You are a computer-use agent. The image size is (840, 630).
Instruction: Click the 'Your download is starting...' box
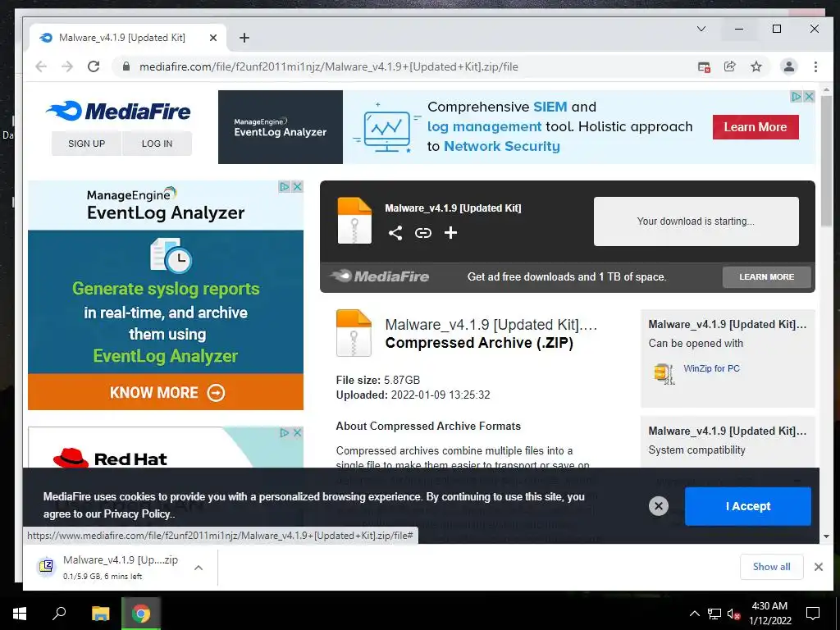coord(696,221)
